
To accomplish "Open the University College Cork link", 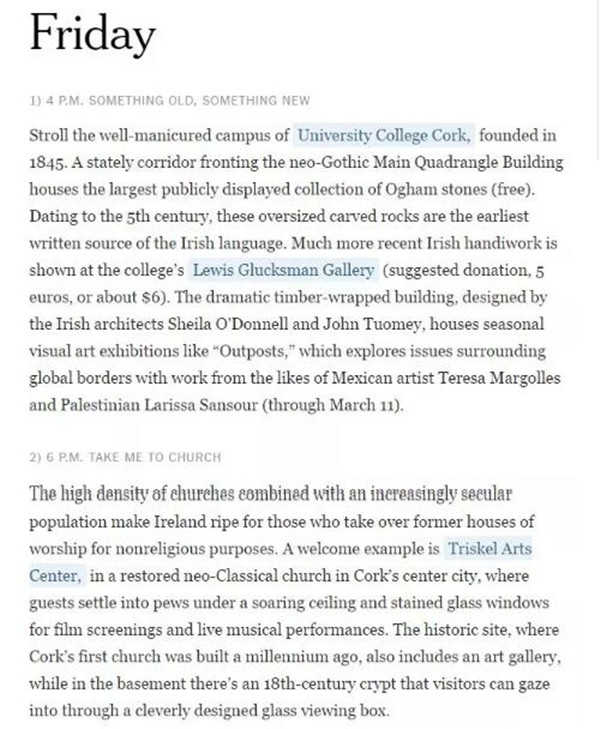I will (384, 135).
